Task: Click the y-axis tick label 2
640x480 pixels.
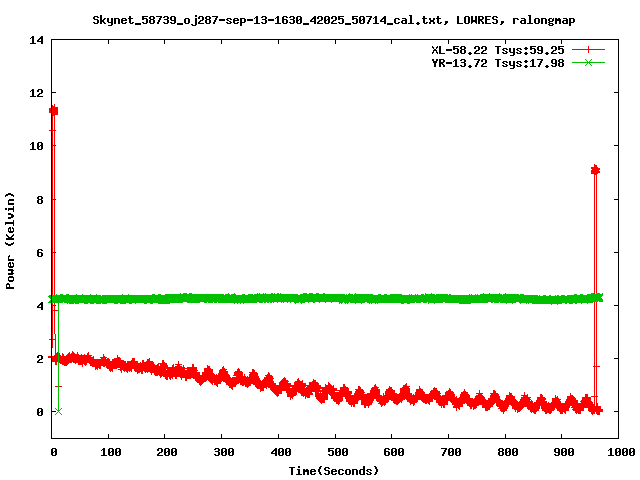Action: tap(40, 359)
